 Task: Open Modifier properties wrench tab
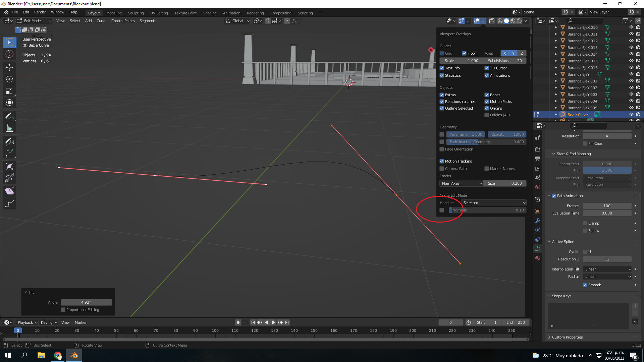tap(538, 221)
